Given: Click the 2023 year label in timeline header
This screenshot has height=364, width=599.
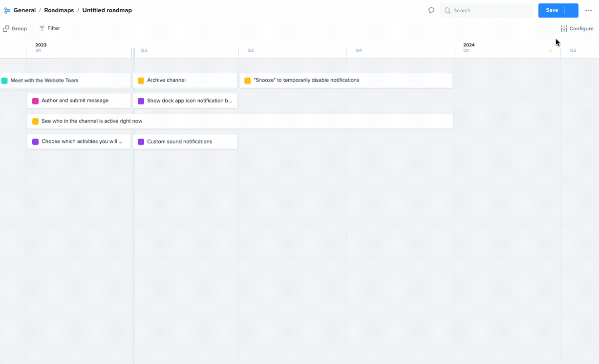Looking at the screenshot, I should pos(41,45).
